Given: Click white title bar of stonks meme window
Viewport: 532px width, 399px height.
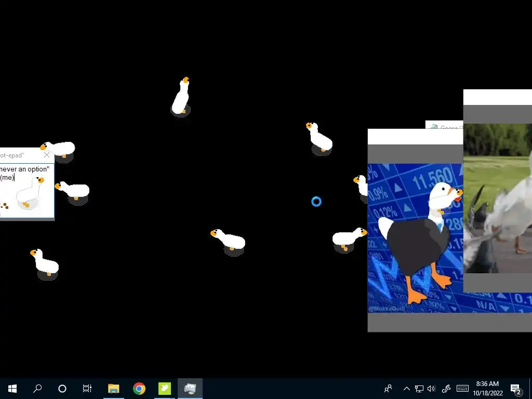Looking at the screenshot, I should point(415,137).
